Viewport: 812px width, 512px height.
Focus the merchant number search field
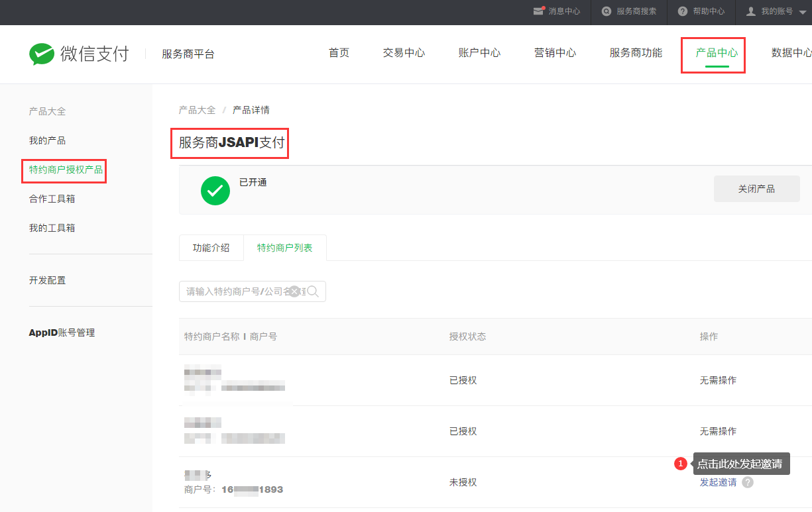click(253, 291)
